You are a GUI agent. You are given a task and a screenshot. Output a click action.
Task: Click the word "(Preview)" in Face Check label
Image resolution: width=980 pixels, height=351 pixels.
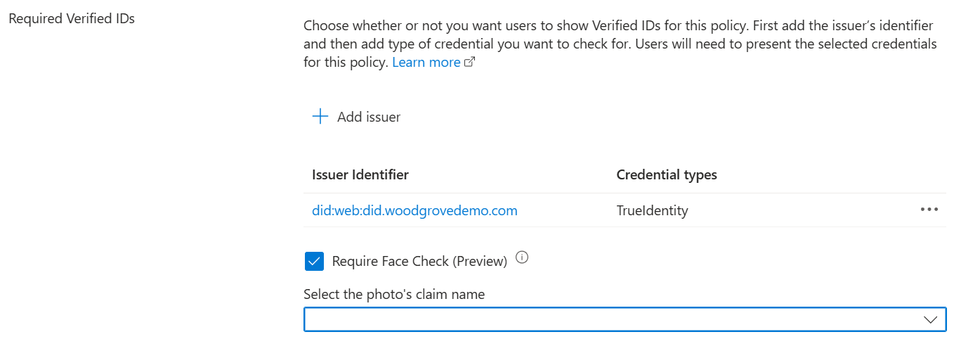pyautogui.click(x=480, y=262)
